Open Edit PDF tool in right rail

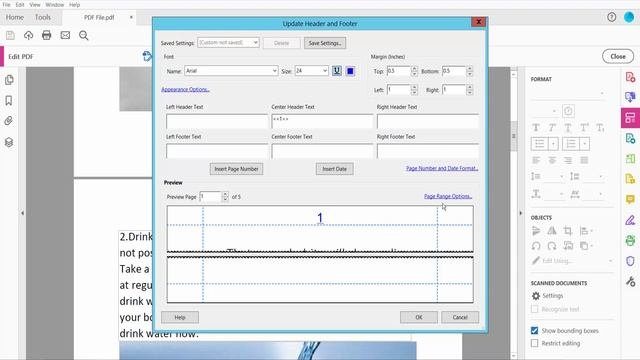[630, 118]
